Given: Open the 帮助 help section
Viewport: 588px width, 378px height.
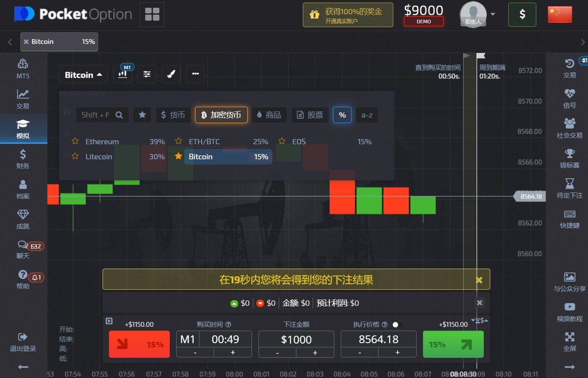Looking at the screenshot, I should coord(23,279).
